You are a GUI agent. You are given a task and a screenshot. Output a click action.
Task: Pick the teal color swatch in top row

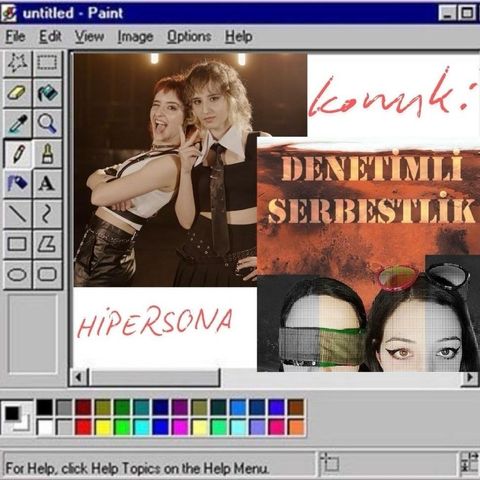tap(141, 407)
